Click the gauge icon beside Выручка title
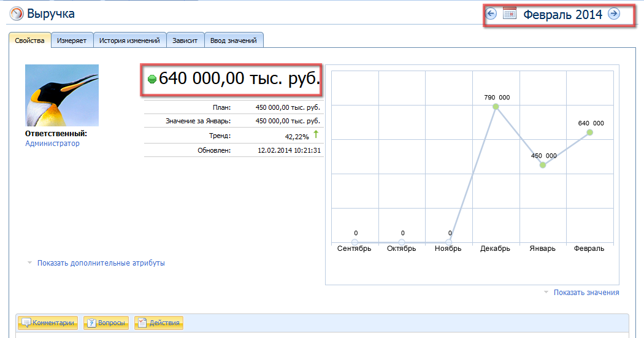Viewport: 644px width, 338px height. click(x=17, y=14)
